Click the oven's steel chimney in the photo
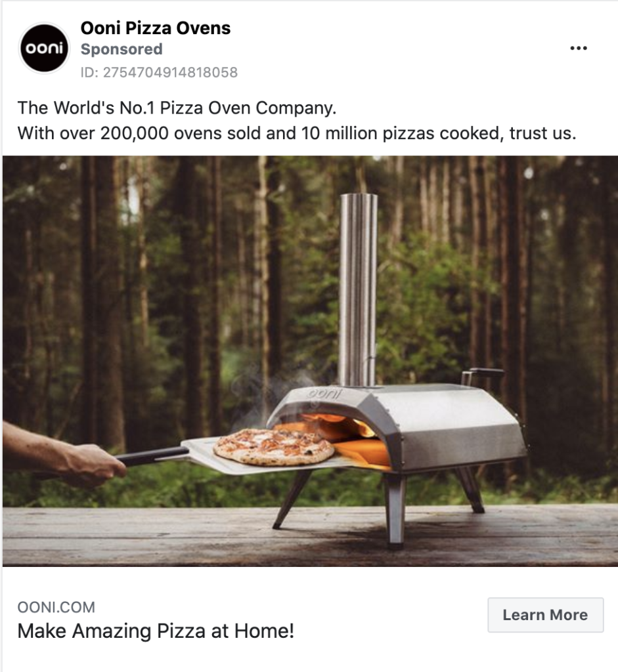The width and height of the screenshot is (618, 672). point(359,291)
